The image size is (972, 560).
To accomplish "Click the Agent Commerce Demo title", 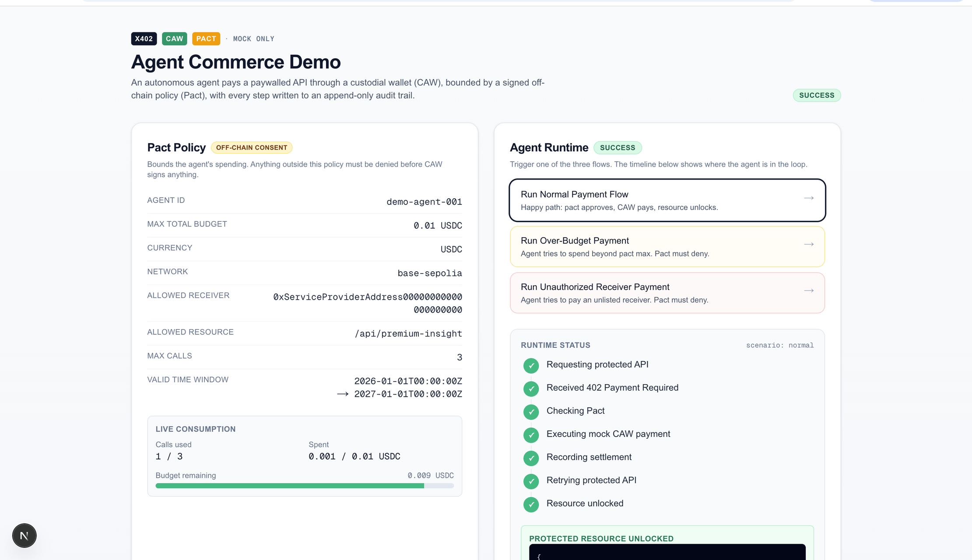I will click(x=236, y=62).
